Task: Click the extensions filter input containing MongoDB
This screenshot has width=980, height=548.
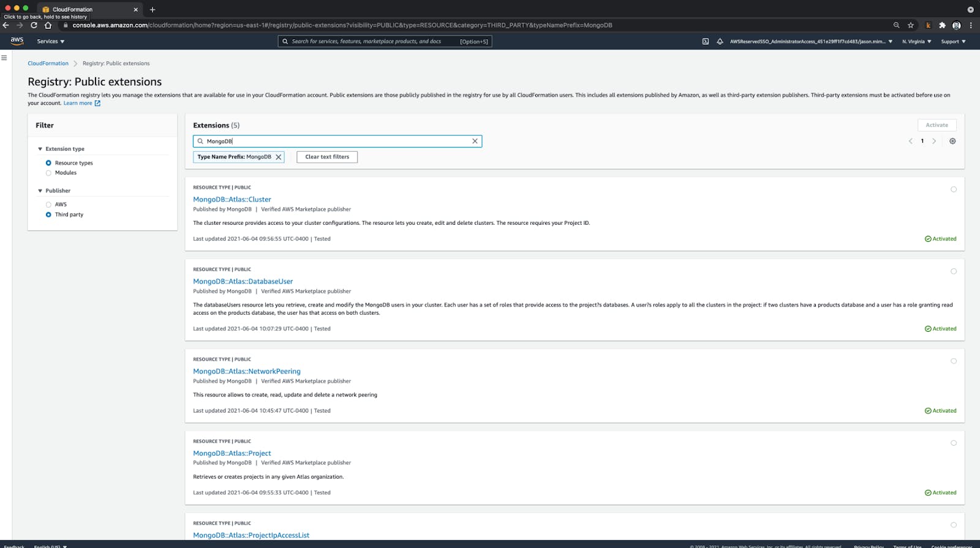Action: (337, 141)
